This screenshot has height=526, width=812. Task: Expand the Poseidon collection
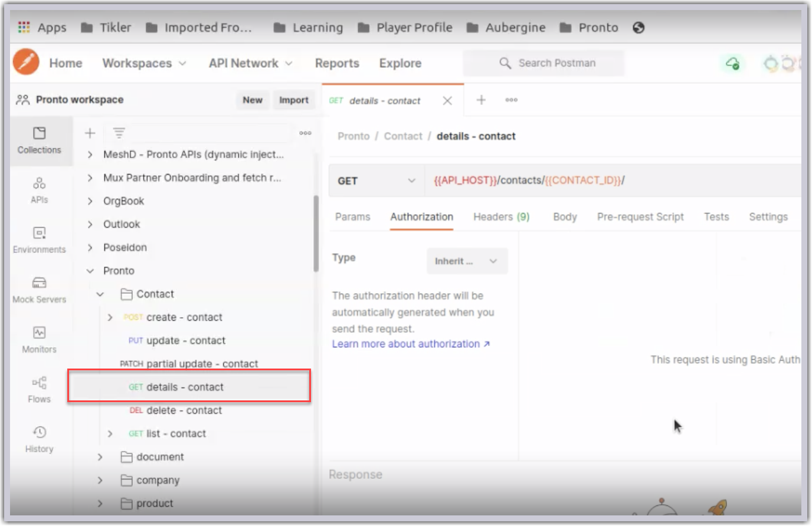point(90,248)
